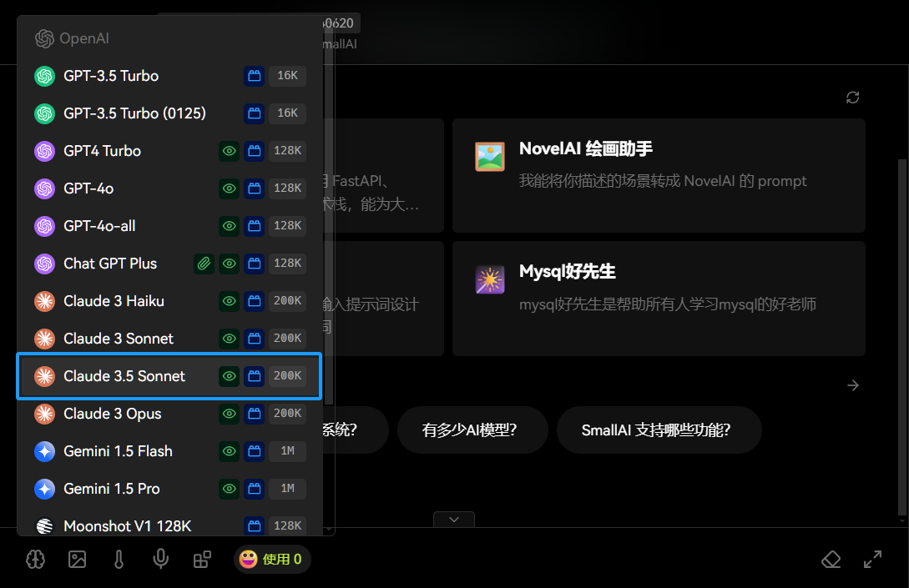Switch to Gemini 1.5 Pro

[169, 489]
